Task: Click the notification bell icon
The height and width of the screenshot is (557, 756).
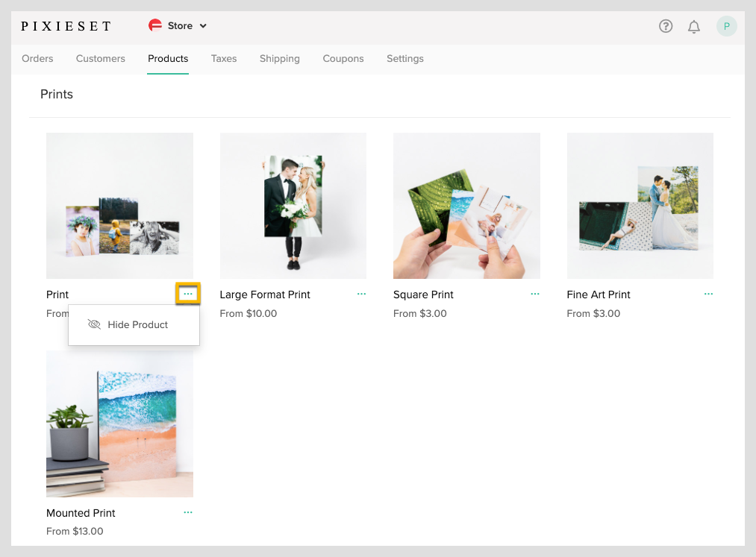Action: 693,25
